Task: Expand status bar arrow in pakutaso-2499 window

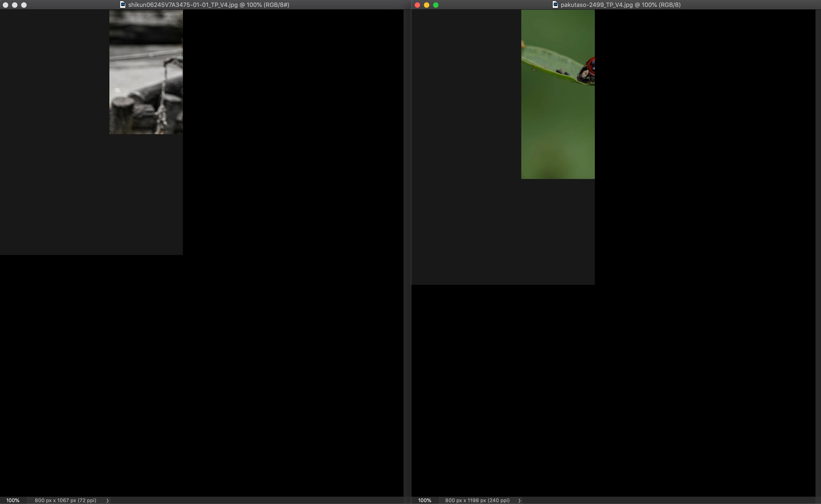Action: coord(519,500)
